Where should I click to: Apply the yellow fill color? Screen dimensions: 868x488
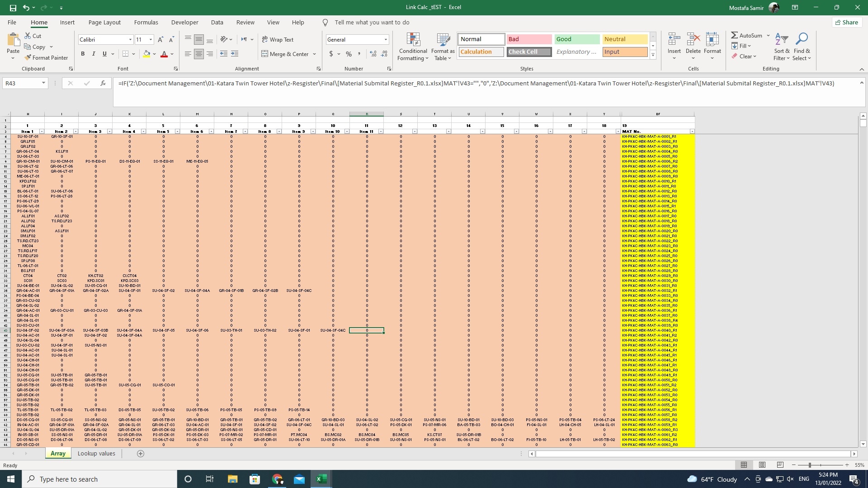point(146,54)
